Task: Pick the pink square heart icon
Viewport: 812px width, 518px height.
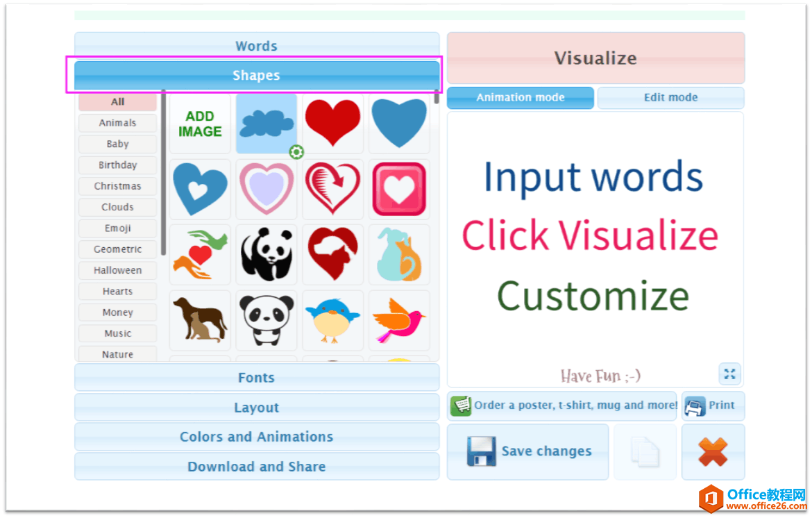Action: coord(399,189)
